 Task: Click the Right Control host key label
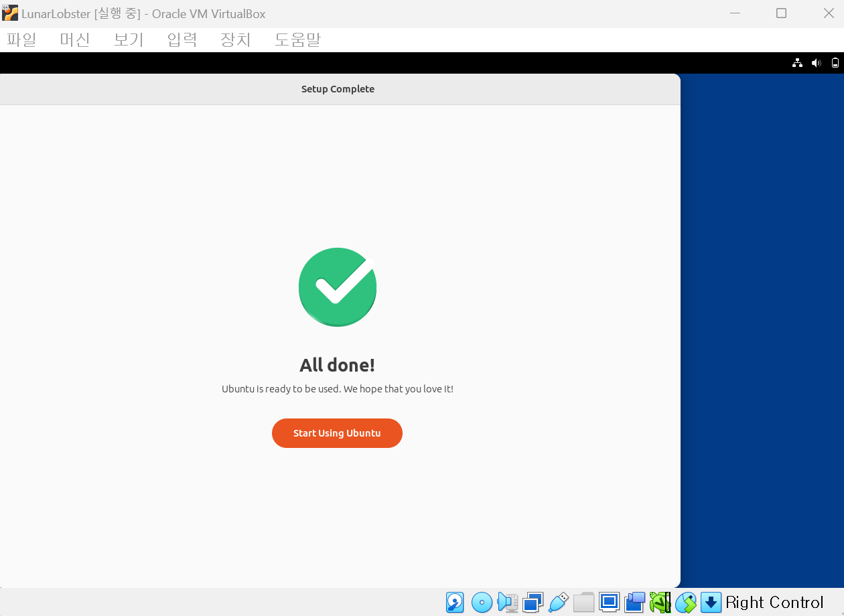(x=774, y=602)
